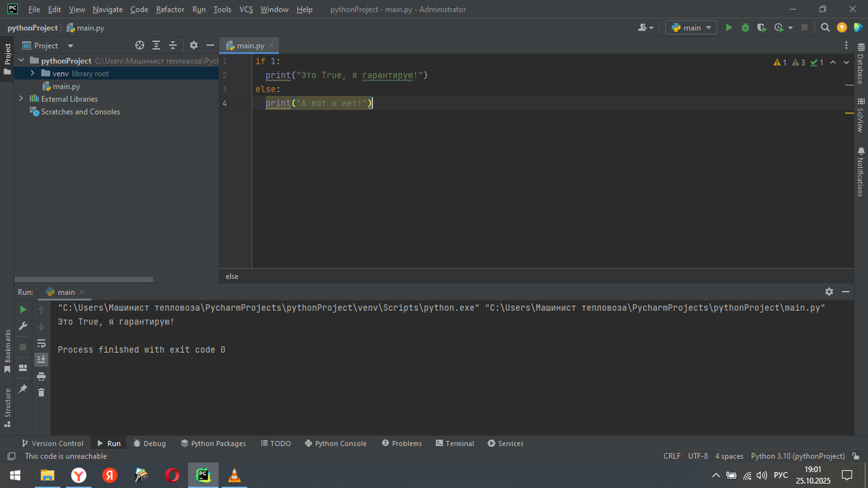Open the Terminal tool window

(x=455, y=443)
